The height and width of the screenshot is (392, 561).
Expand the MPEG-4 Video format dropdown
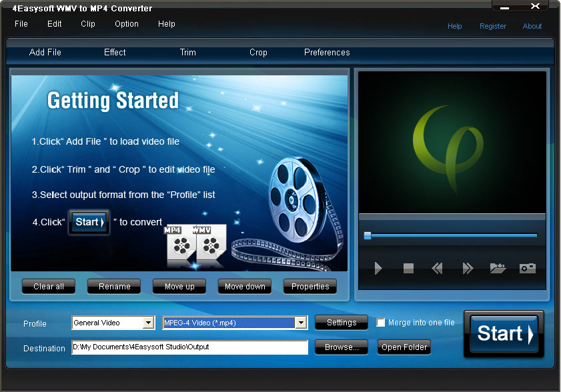click(x=302, y=323)
